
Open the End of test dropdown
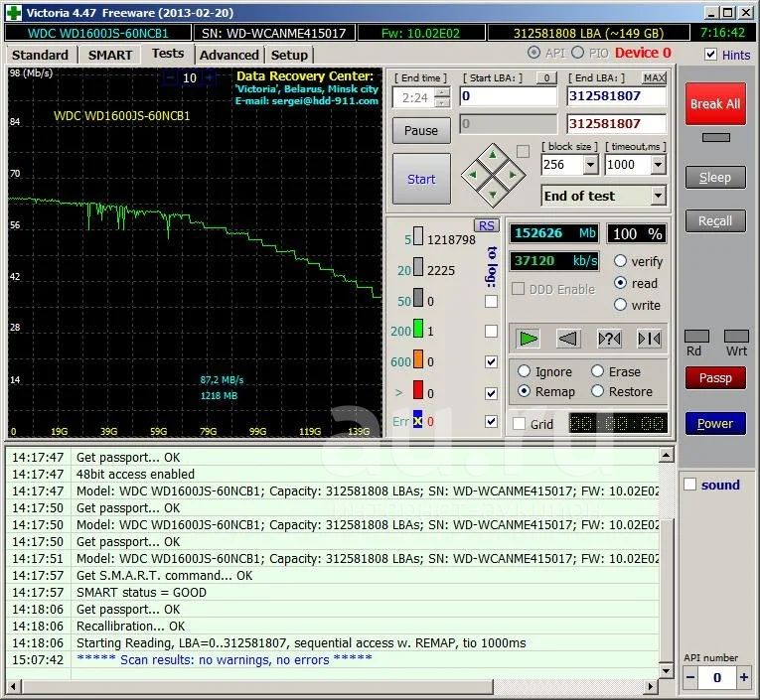coord(658,196)
